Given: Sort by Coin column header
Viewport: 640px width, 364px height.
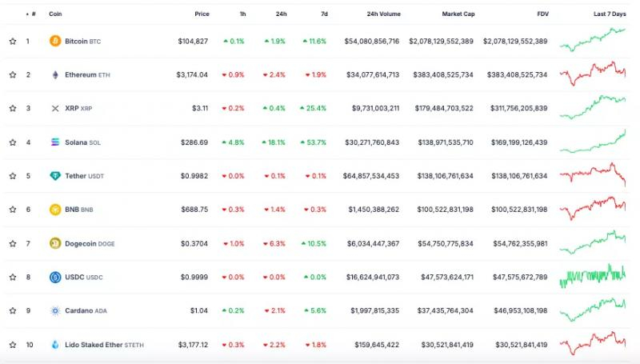Looking at the screenshot, I should [55, 14].
